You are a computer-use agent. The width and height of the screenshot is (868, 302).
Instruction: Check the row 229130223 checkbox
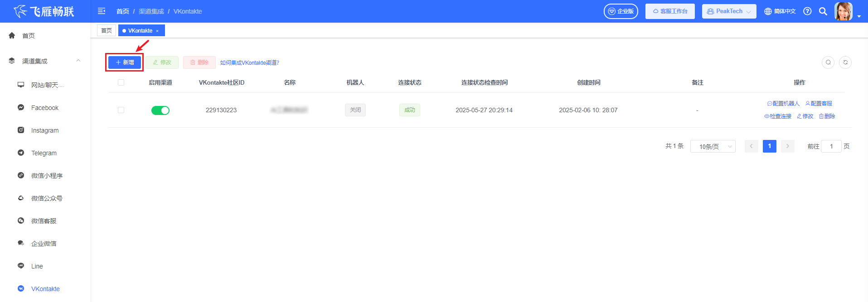(121, 110)
